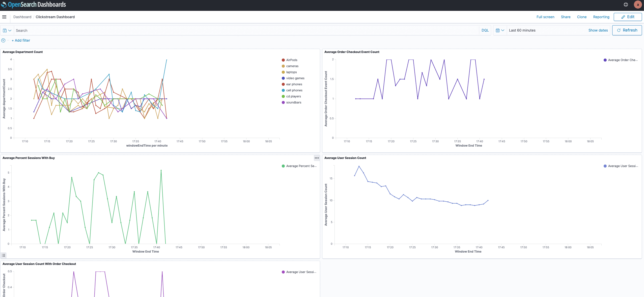644x297 pixels.
Task: Click Average Department Count panel title
Action: click(22, 52)
